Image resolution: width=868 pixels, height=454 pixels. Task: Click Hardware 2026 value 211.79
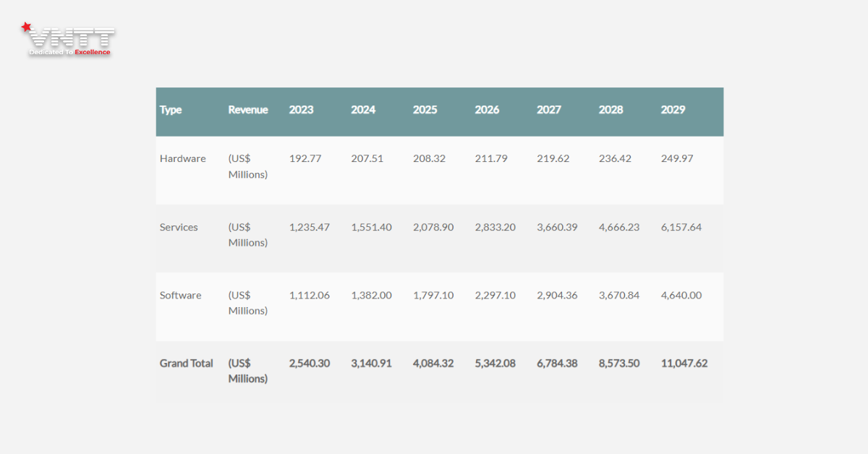491,158
